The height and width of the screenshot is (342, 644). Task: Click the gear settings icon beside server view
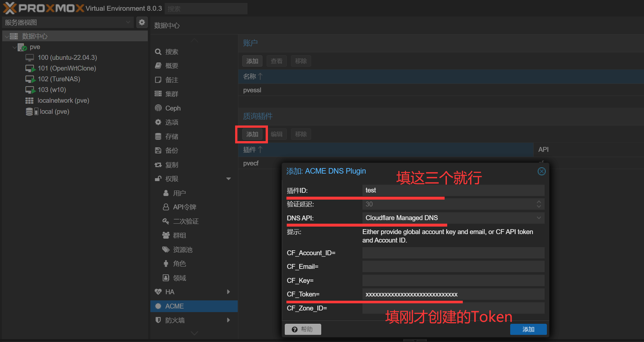(142, 22)
